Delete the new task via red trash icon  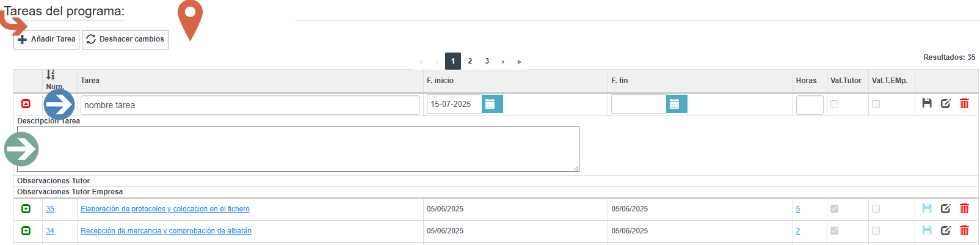965,103
